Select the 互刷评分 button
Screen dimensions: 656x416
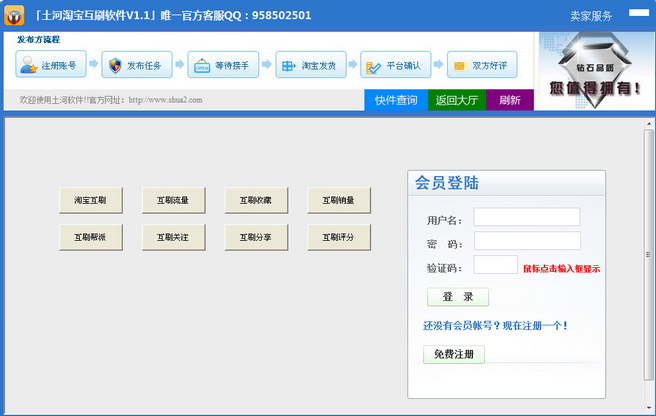pyautogui.click(x=339, y=237)
